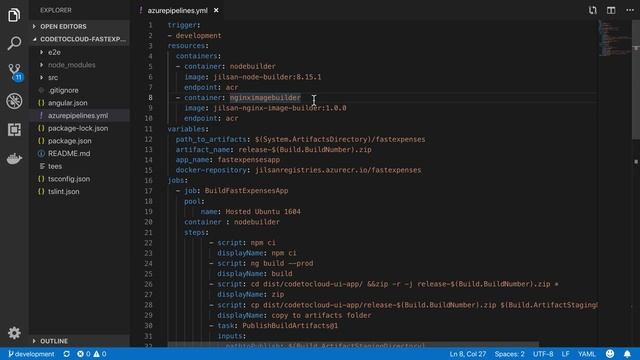640x360 pixels.
Task: Open the .gitignore file
Action: coord(80,90)
